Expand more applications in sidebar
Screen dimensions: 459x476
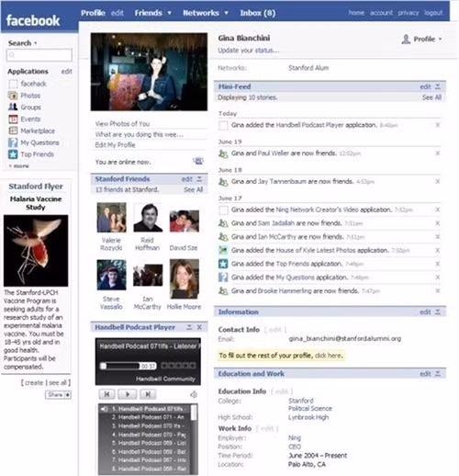[19, 166]
